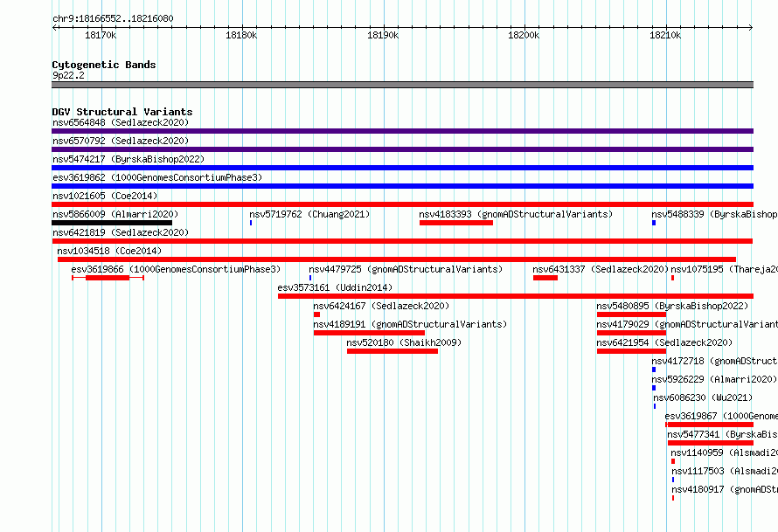Click the black bar for nsv5866009 (Almarri2020)

coord(112,223)
